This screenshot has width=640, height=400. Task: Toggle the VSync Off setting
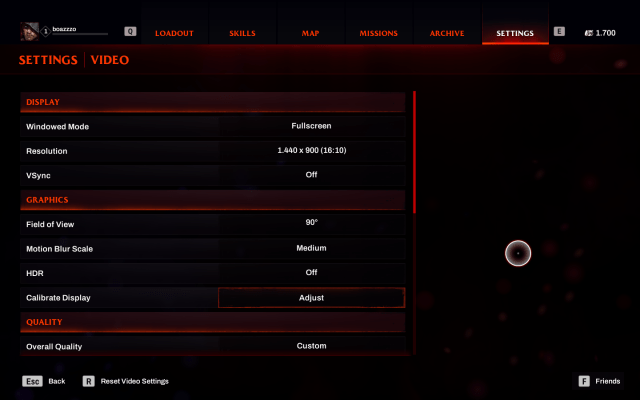coord(311,175)
